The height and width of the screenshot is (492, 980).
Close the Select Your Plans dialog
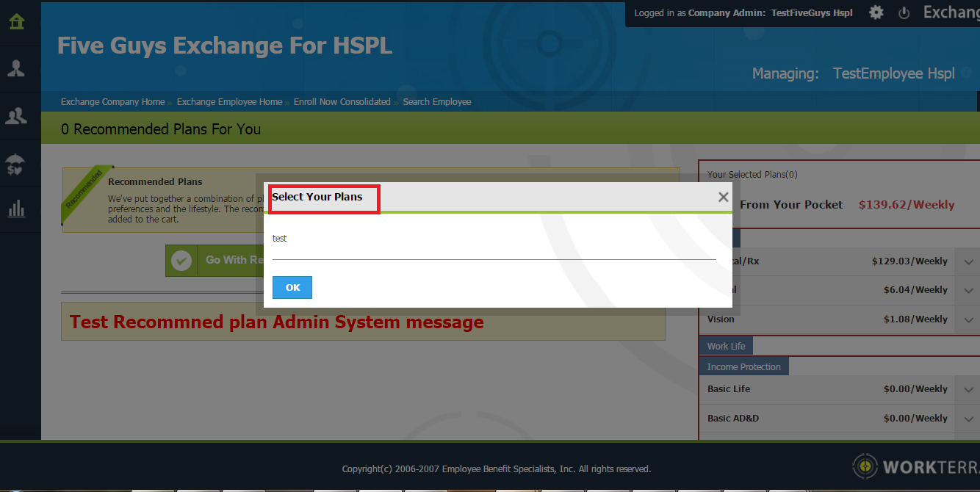point(724,197)
